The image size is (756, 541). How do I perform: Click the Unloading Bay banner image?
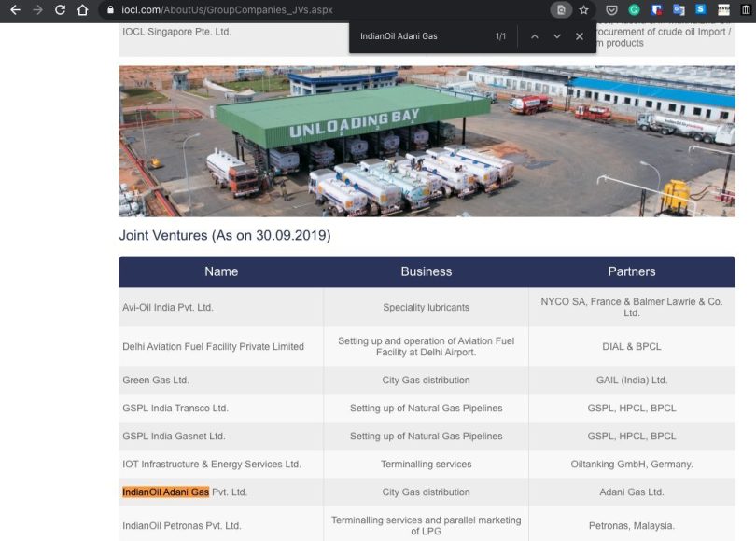[427, 141]
